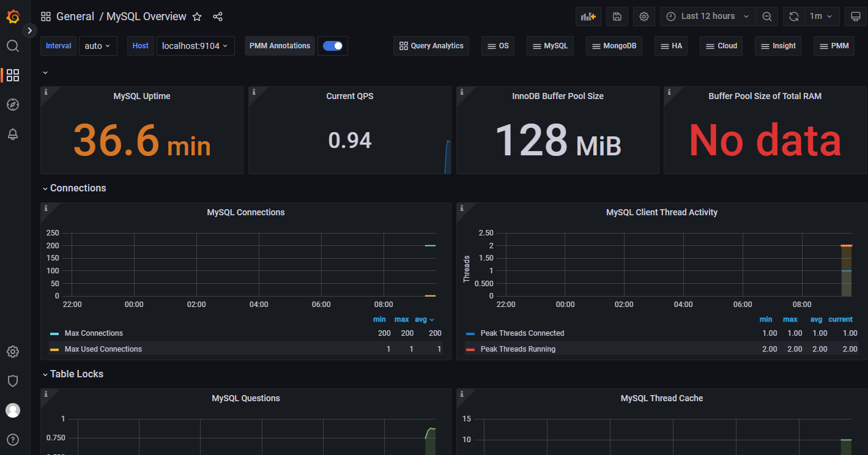The image size is (868, 455).
Task: Open the MongoDB dashboards menu
Action: point(614,46)
